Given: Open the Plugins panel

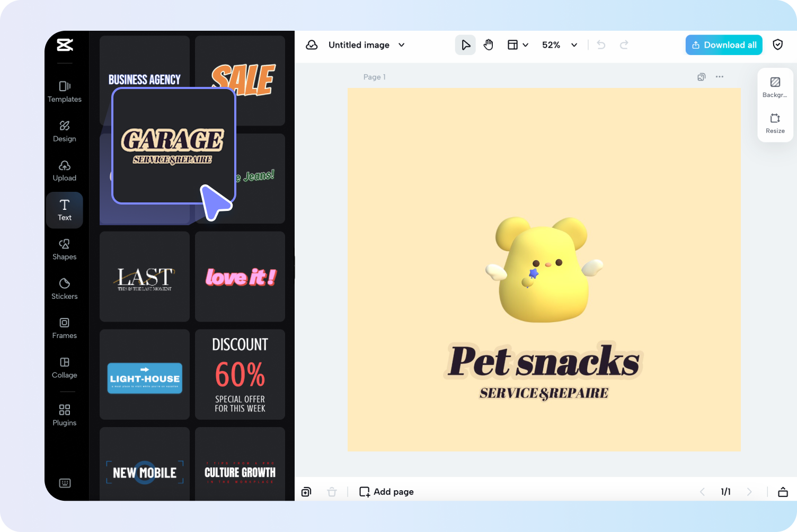Looking at the screenshot, I should pyautogui.click(x=65, y=415).
